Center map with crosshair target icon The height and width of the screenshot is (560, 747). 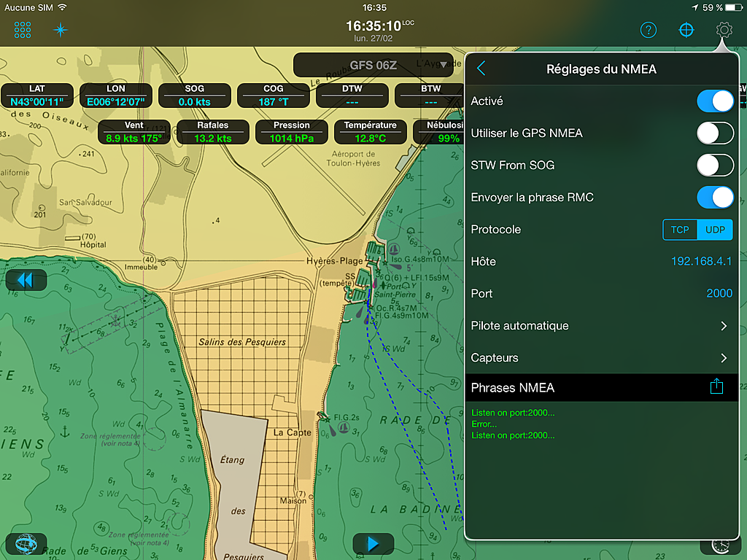(x=686, y=30)
